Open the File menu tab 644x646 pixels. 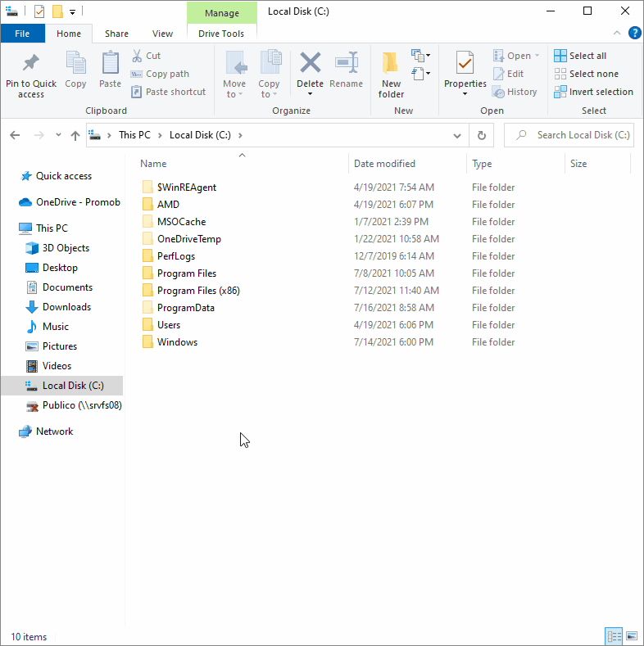[22, 34]
